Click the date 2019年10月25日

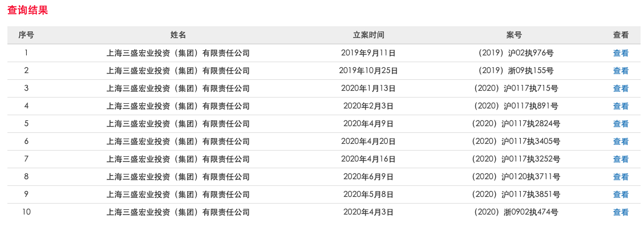368,71
